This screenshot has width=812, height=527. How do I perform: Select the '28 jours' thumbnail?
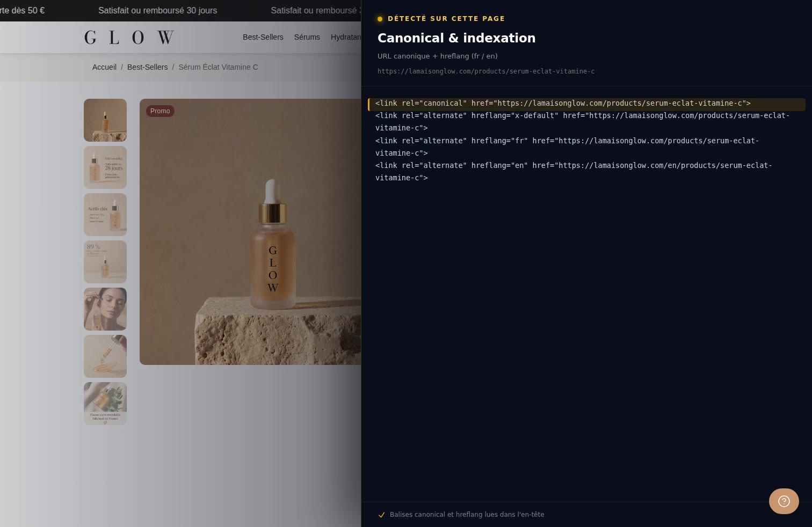(105, 167)
